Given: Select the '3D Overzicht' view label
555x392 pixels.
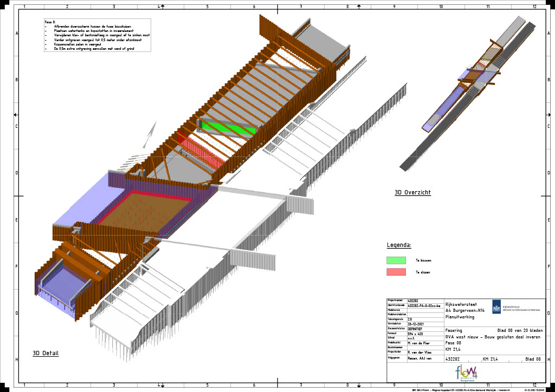Looking at the screenshot, I should tap(412, 192).
